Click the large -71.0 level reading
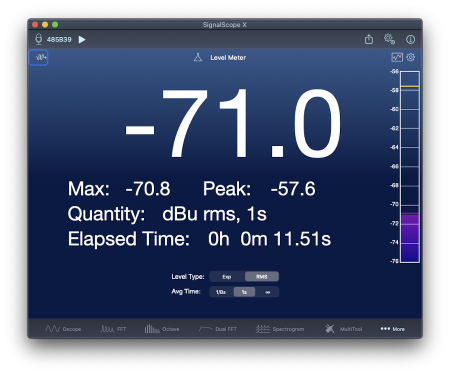Screen dimensions: 450x375 click(233, 123)
